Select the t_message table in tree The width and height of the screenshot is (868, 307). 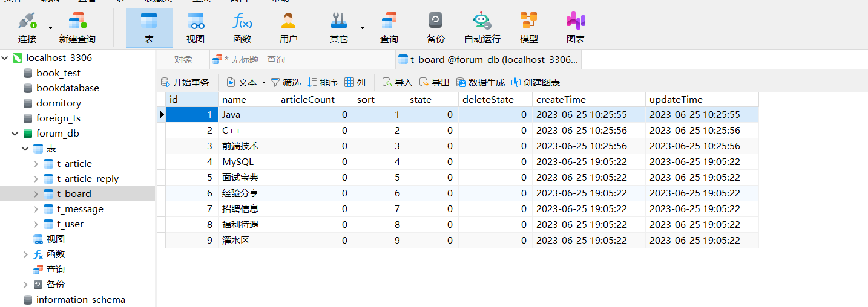tap(80, 209)
